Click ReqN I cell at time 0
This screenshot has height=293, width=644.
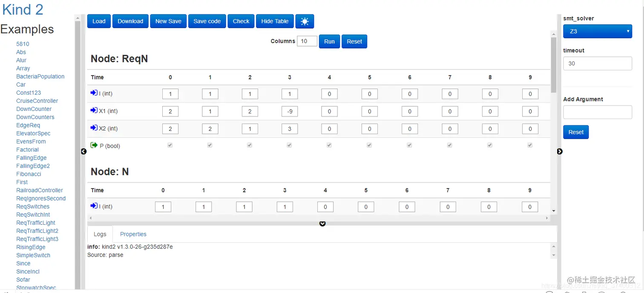tap(170, 94)
